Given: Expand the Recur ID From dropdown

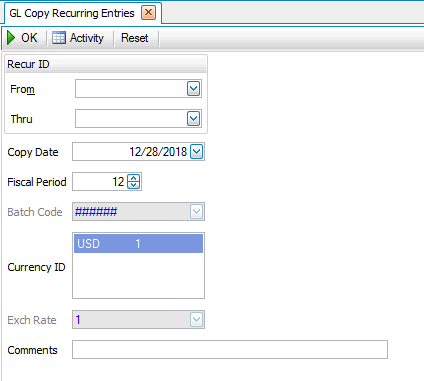Looking at the screenshot, I should (x=194, y=89).
